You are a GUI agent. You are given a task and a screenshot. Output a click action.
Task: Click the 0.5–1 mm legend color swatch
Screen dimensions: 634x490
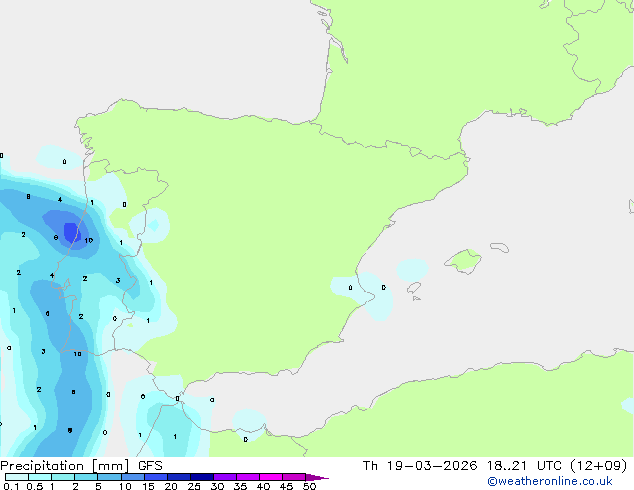point(40,477)
